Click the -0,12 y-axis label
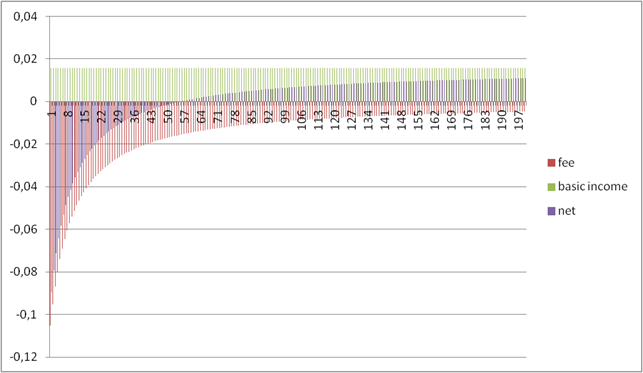 (23, 357)
